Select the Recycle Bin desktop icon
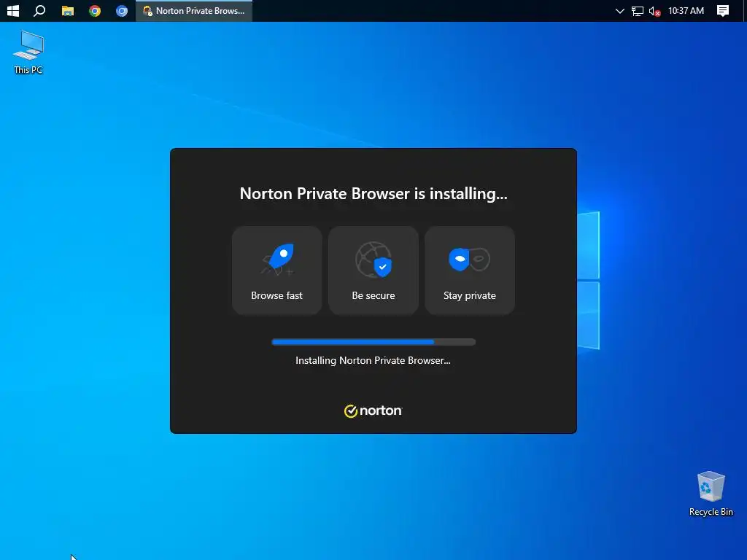 [711, 494]
